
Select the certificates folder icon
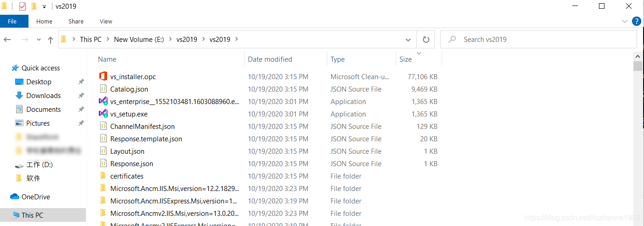(x=103, y=176)
